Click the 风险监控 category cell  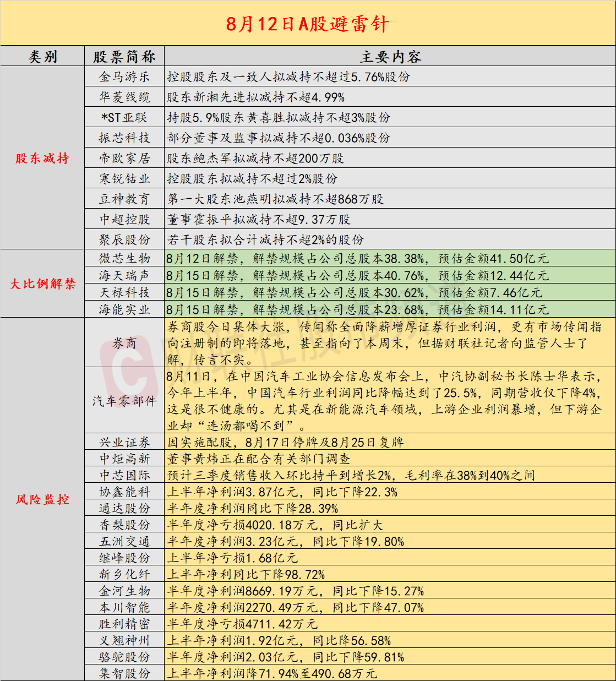[x=42, y=499]
